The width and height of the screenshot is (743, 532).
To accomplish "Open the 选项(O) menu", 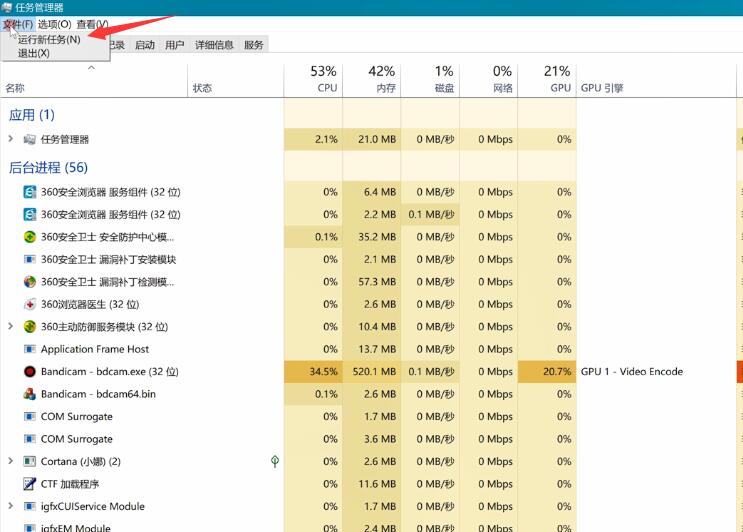I will [x=54, y=24].
